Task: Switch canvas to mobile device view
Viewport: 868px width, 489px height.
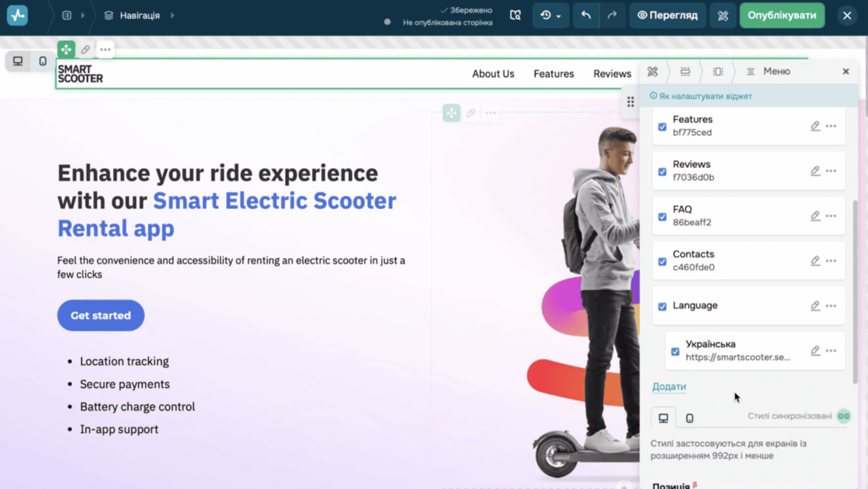Action: coord(43,61)
